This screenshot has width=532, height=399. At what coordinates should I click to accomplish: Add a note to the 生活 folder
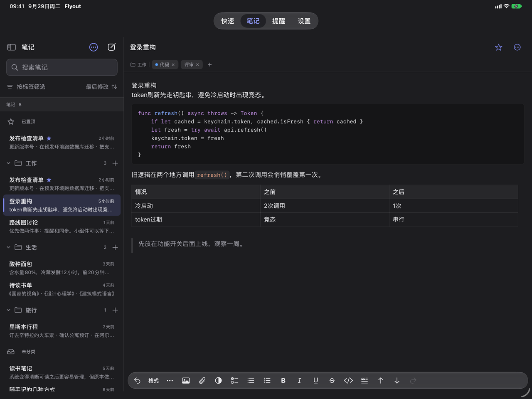point(115,247)
